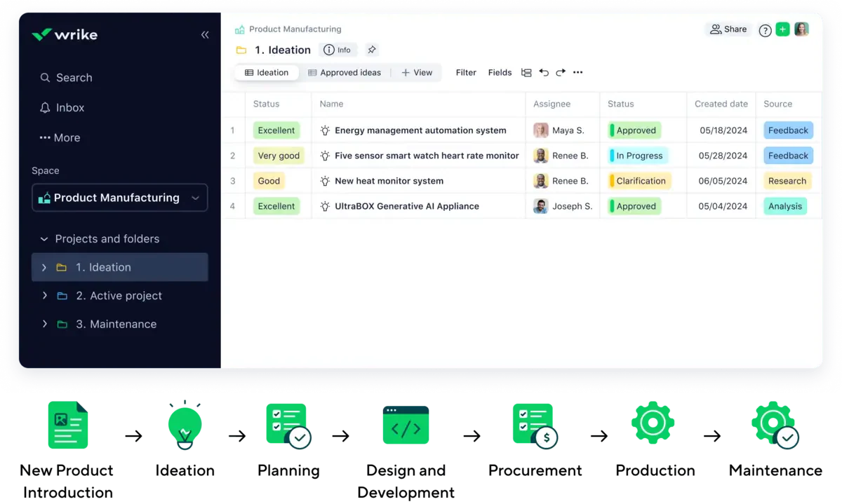Click Maya S. assignee avatar
Viewport: 842px width, 504px height.
tap(540, 130)
